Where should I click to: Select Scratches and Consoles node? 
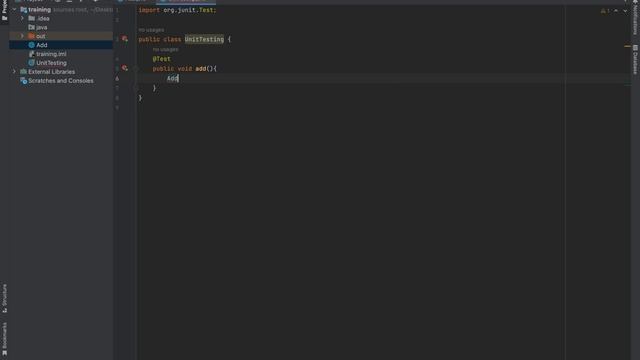(60, 81)
